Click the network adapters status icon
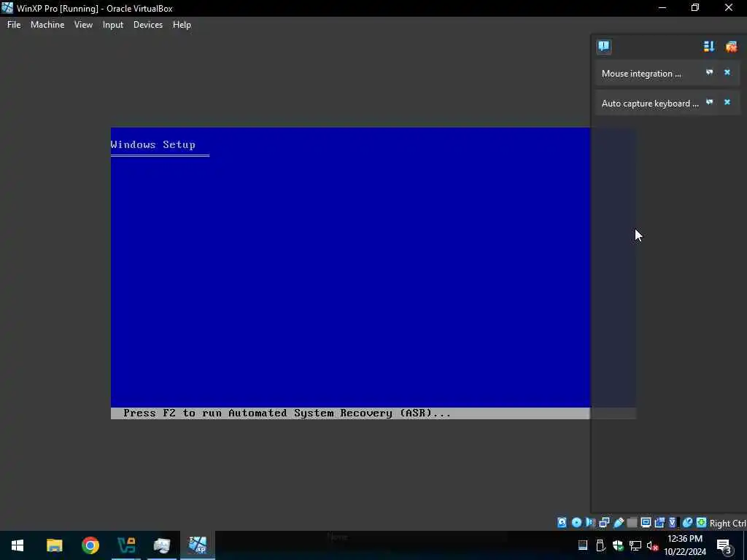The height and width of the screenshot is (560, 747). [x=604, y=523]
